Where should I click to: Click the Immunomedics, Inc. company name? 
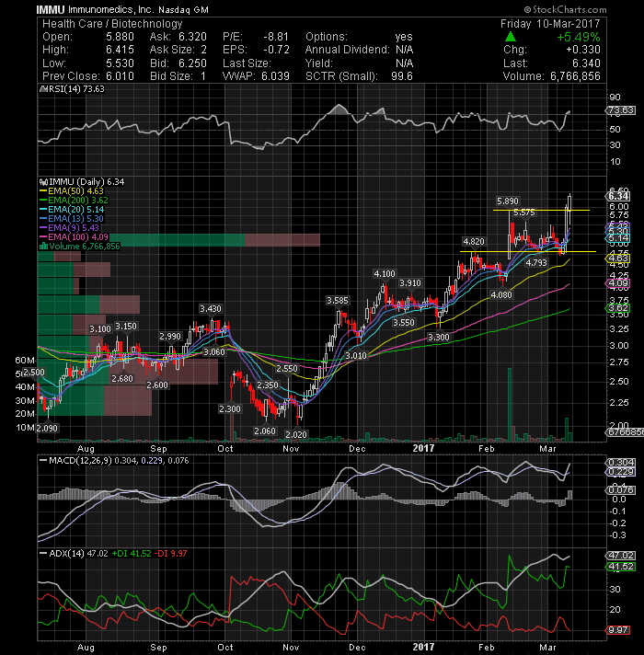[113, 9]
